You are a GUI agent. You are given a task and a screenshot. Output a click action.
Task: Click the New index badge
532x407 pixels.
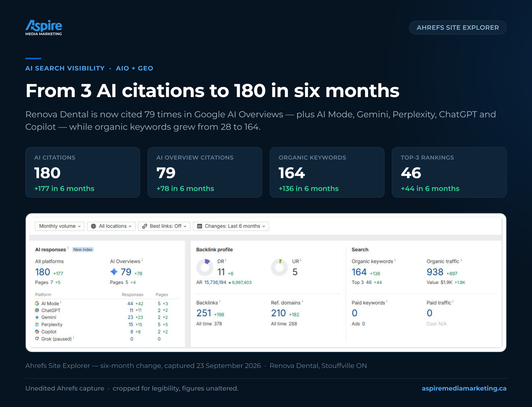[x=83, y=249]
